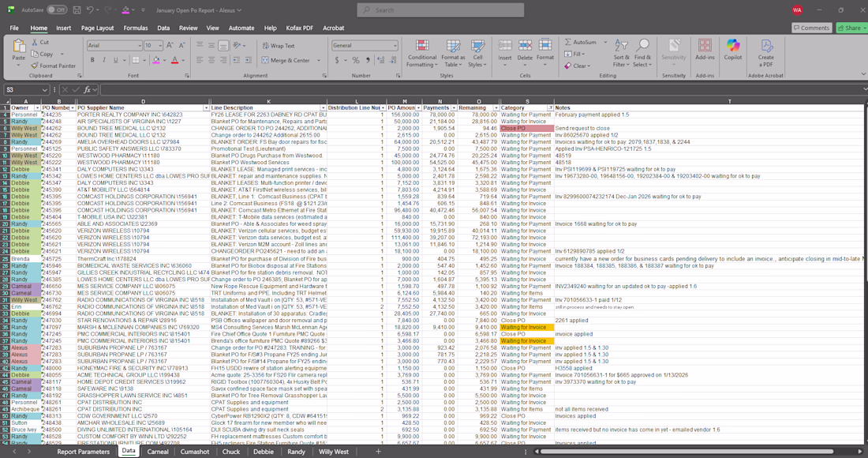868x458 pixels.
Task: Toggle Bold formatting
Action: pyautogui.click(x=92, y=60)
